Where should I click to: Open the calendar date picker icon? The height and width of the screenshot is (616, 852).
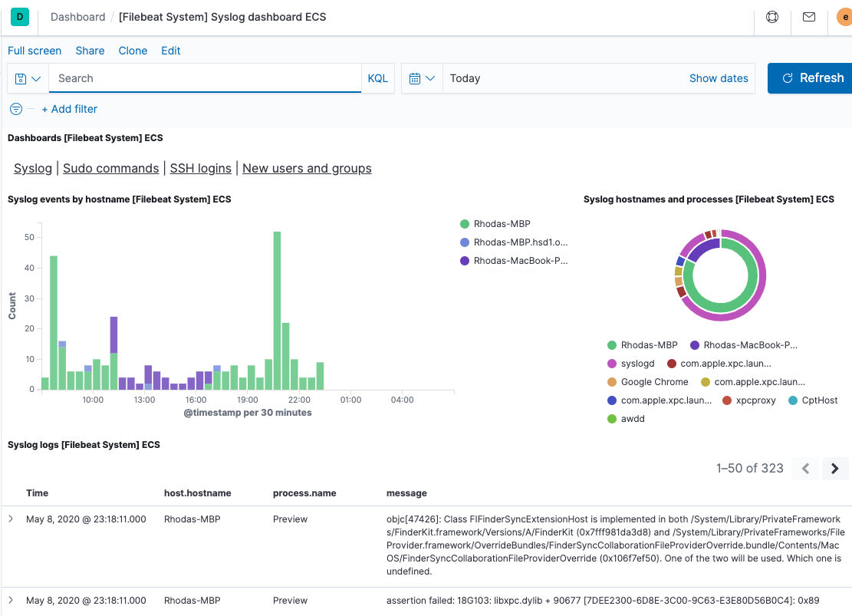416,77
